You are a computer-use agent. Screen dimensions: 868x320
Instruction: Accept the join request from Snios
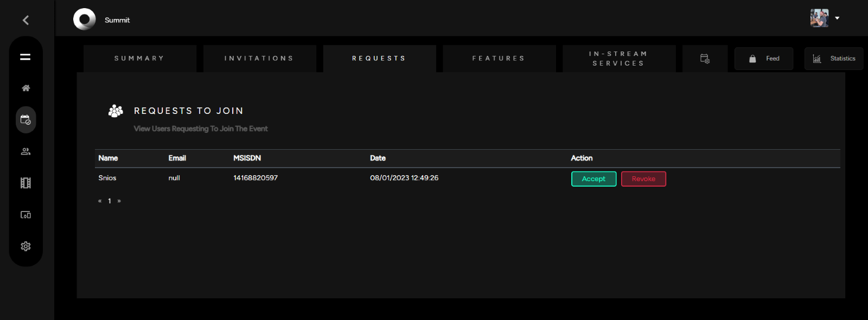tap(593, 179)
